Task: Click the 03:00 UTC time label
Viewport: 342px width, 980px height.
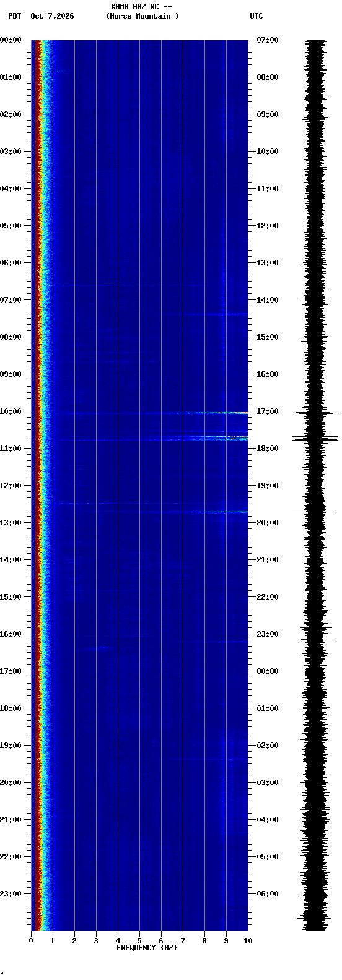Action: click(268, 783)
